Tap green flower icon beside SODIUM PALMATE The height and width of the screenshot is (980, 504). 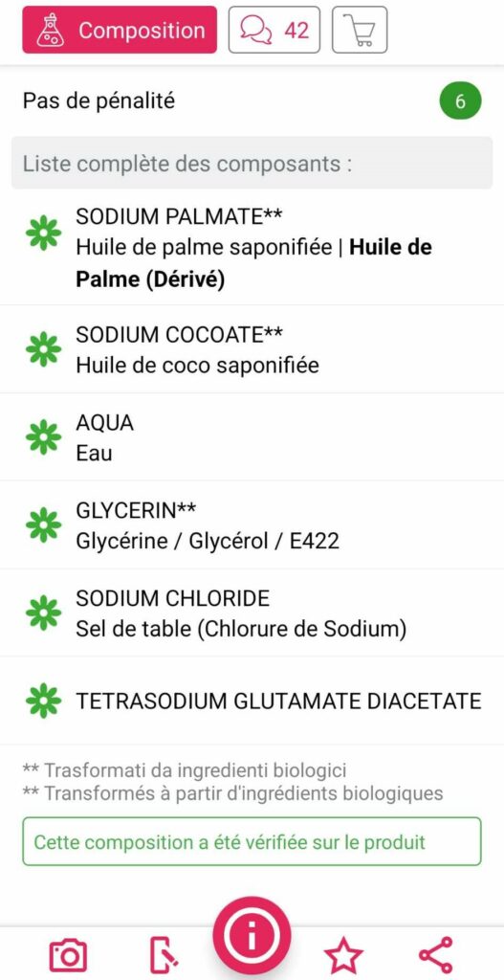pos(44,233)
